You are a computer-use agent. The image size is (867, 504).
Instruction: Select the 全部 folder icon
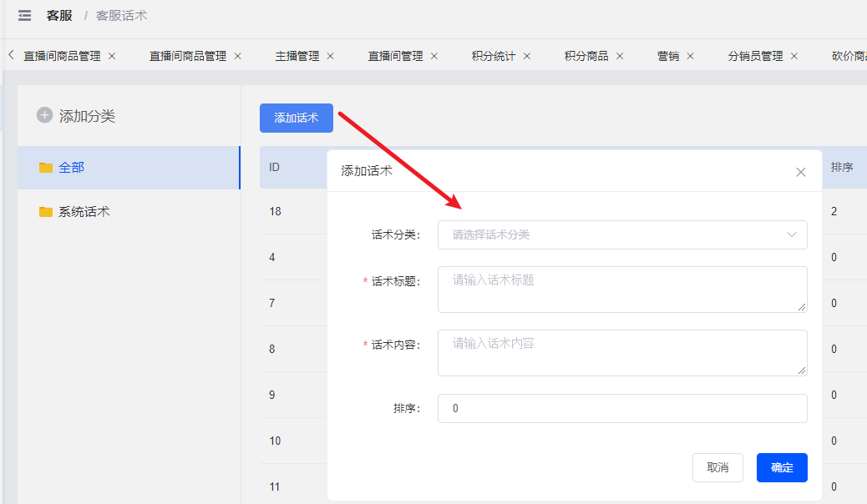pos(46,168)
